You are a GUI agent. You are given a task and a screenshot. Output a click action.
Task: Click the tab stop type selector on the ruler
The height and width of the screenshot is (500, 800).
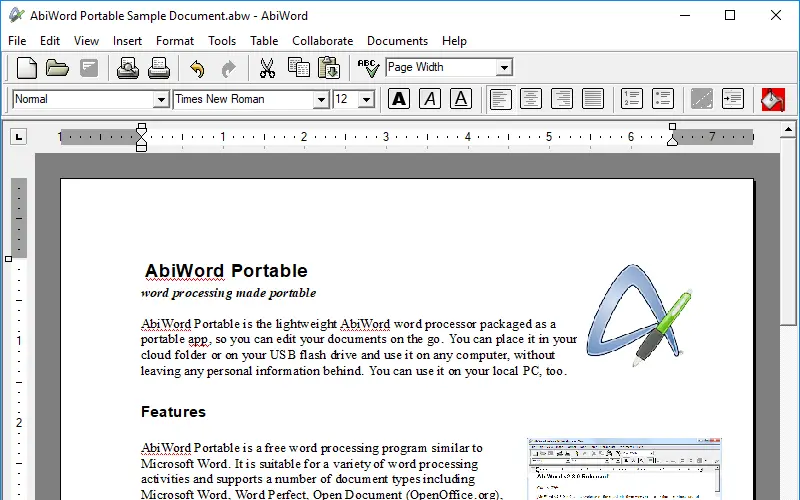pyautogui.click(x=19, y=137)
